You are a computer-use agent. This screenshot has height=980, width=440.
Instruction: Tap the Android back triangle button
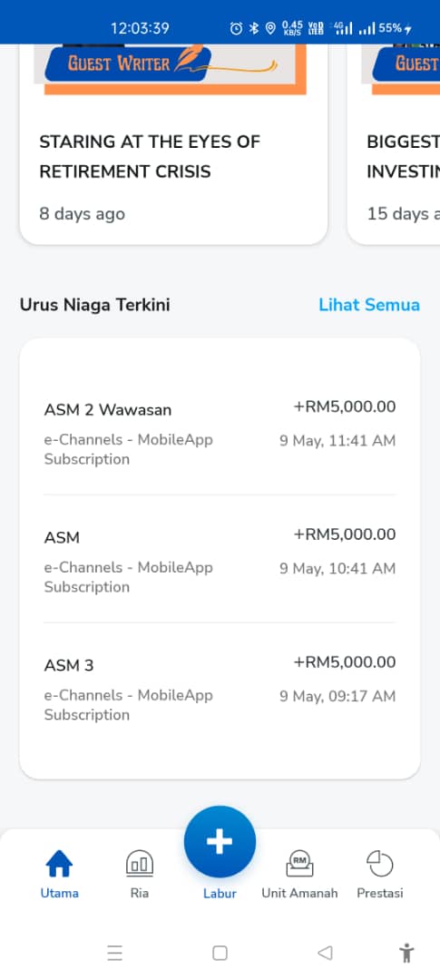pos(325,953)
